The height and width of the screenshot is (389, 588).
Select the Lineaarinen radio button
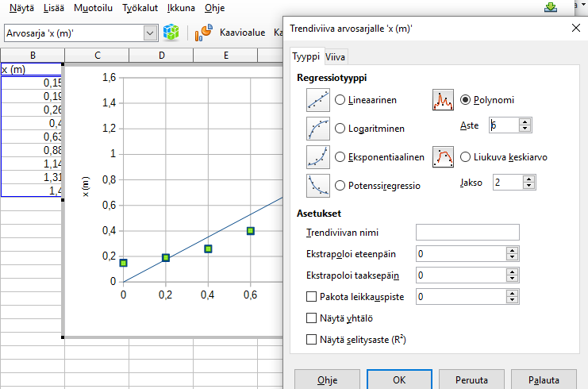[340, 101]
